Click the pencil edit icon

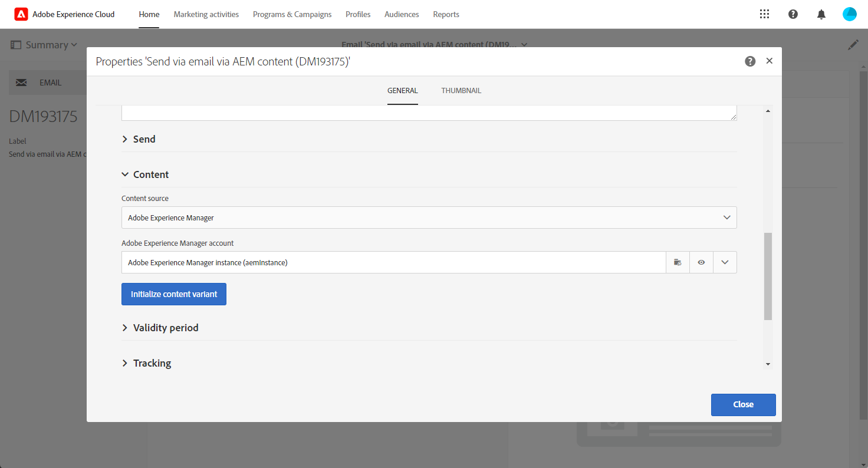pyautogui.click(x=853, y=45)
